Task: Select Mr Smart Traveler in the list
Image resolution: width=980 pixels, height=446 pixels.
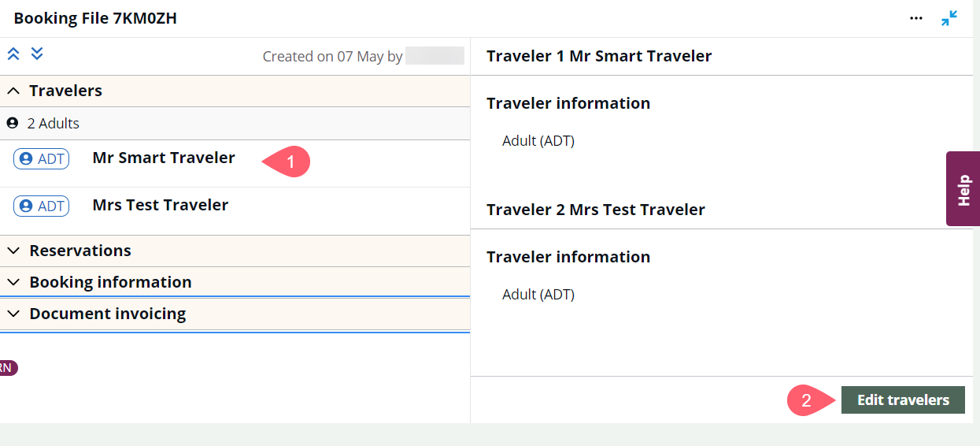Action: (x=164, y=158)
